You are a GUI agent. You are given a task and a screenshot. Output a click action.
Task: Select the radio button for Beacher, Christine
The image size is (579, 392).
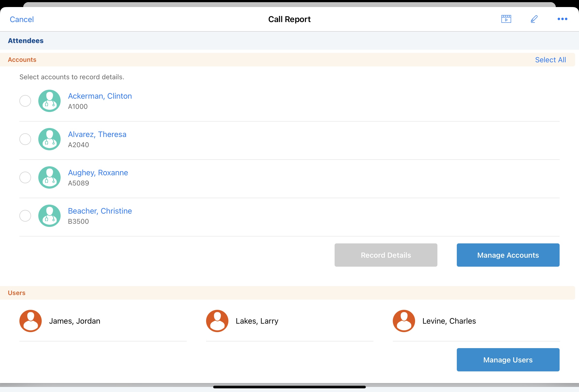25,216
